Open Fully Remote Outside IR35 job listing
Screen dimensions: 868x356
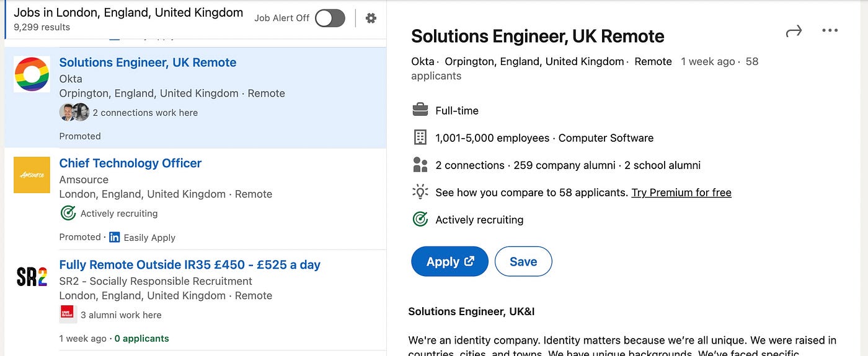[190, 264]
